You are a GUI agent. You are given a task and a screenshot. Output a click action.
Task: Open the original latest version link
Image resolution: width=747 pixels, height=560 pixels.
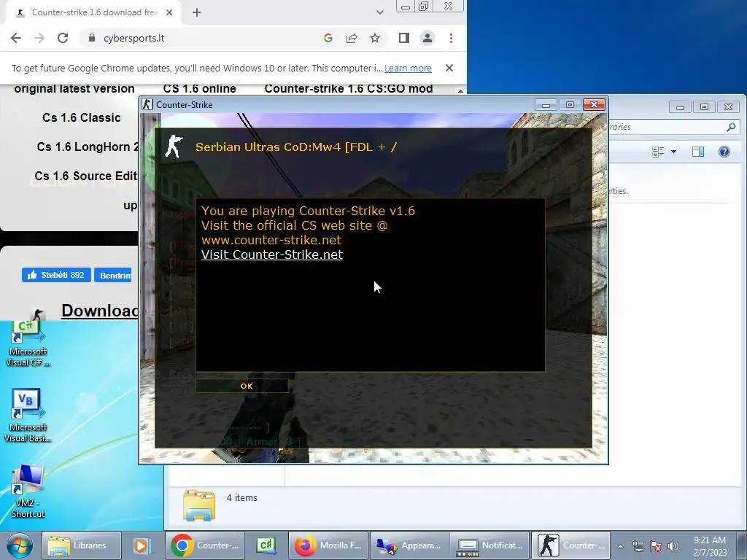(x=74, y=88)
